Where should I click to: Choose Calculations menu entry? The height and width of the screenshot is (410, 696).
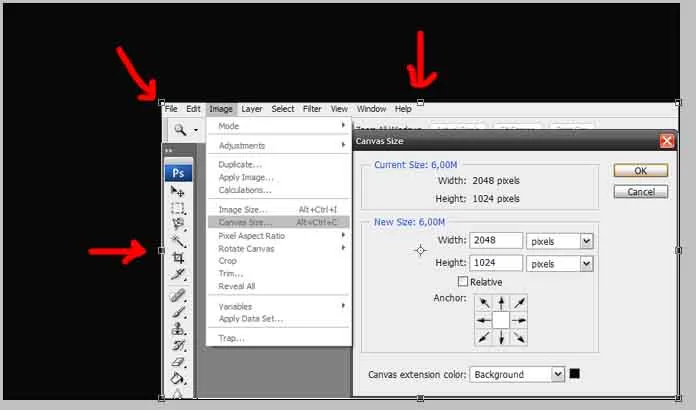point(279,190)
